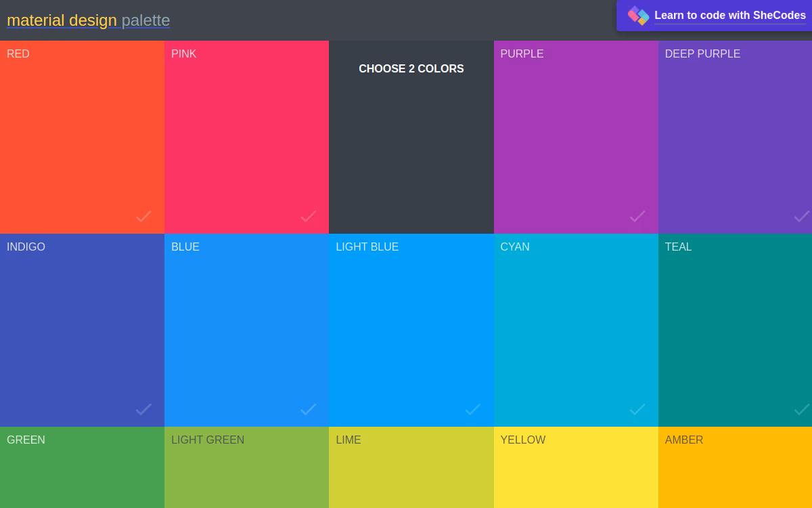This screenshot has height=508, width=812.
Task: Click the checkmark on the PURPLE swatch
Action: point(637,217)
